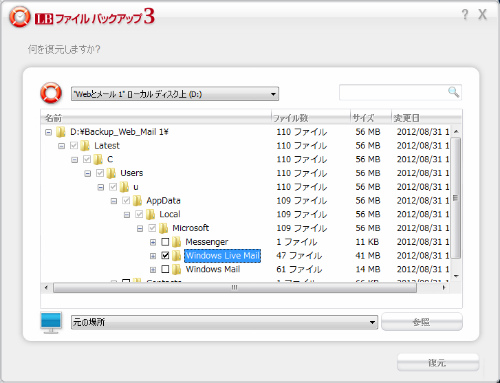Image resolution: width=500 pixels, height=383 pixels.
Task: Collapse the Latest tree node
Action: click(x=61, y=146)
